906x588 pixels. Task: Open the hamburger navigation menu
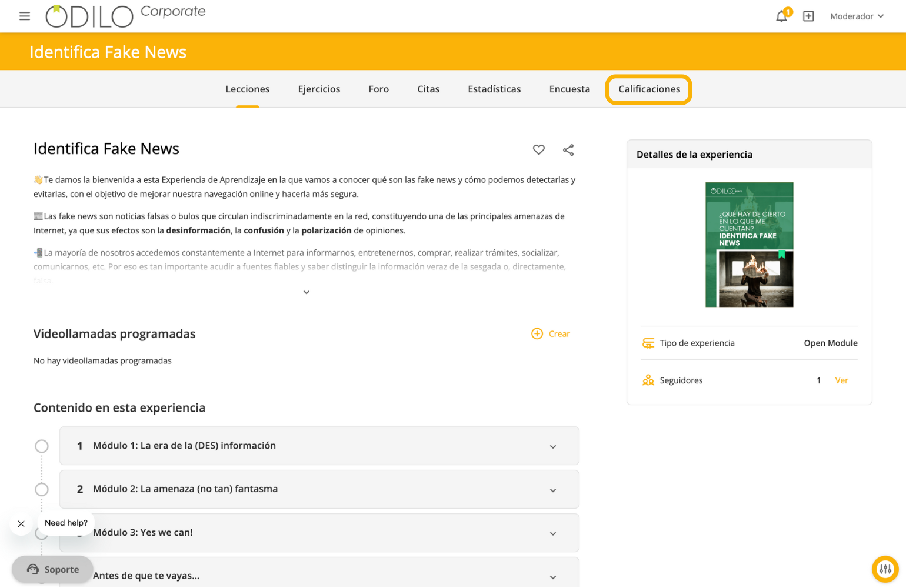[24, 16]
